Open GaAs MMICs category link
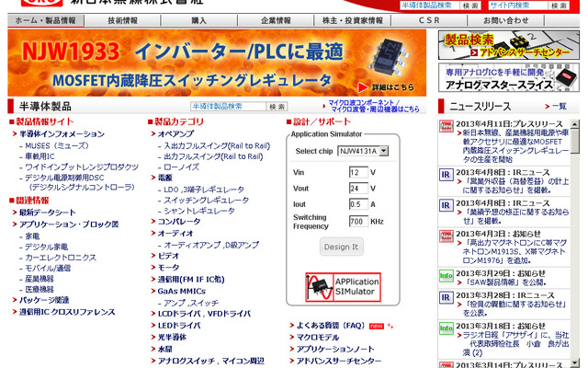The width and height of the screenshot is (588, 368). tap(182, 291)
